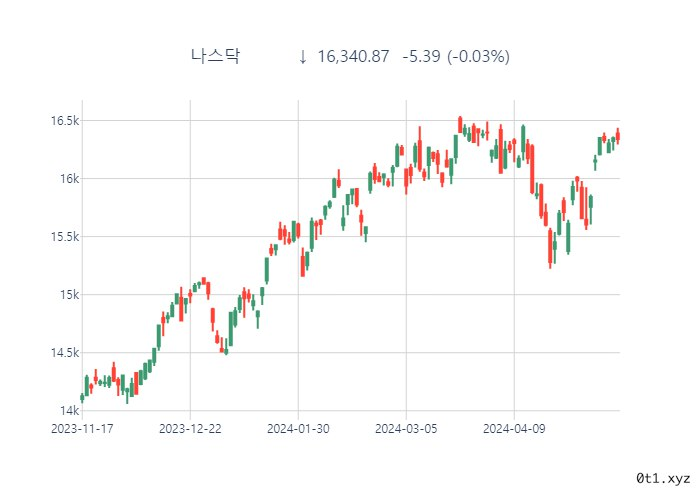This screenshot has width=700, height=500.
Task: Click the 14.5k y-axis label
Action: (x=65, y=353)
